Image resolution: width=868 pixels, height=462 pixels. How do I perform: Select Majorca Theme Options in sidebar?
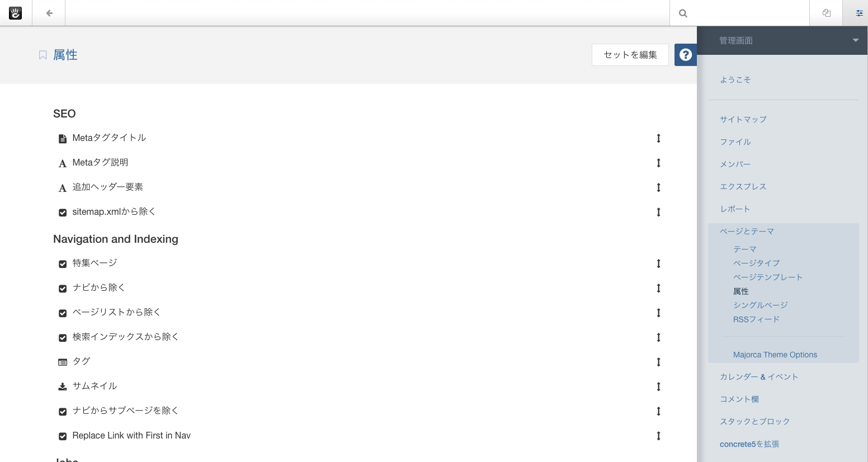(x=775, y=355)
